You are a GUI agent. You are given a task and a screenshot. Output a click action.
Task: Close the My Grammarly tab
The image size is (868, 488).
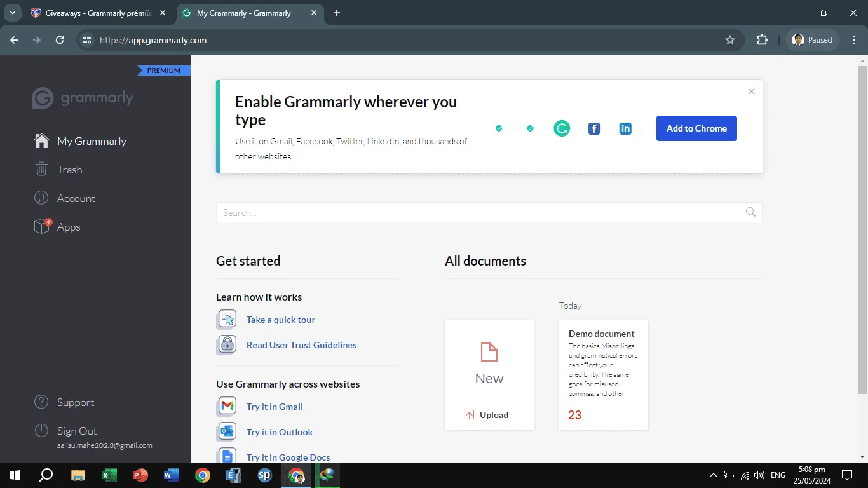point(314,13)
